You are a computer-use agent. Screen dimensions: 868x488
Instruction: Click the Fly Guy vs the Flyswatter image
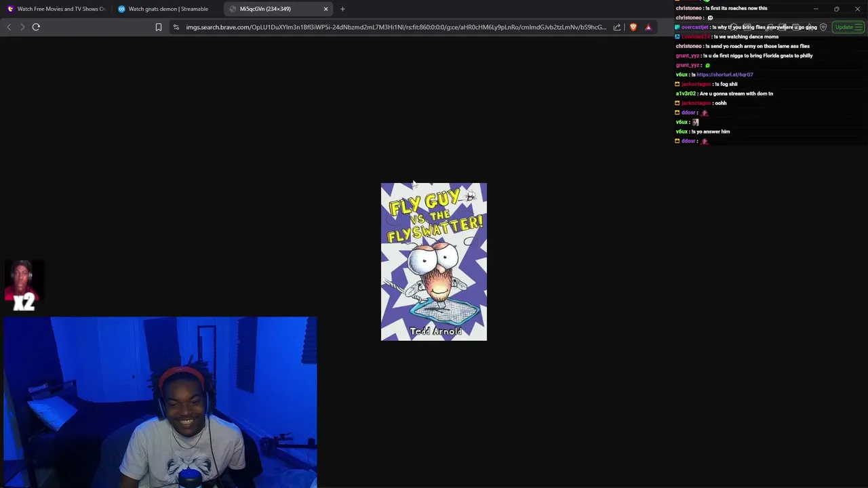434,262
